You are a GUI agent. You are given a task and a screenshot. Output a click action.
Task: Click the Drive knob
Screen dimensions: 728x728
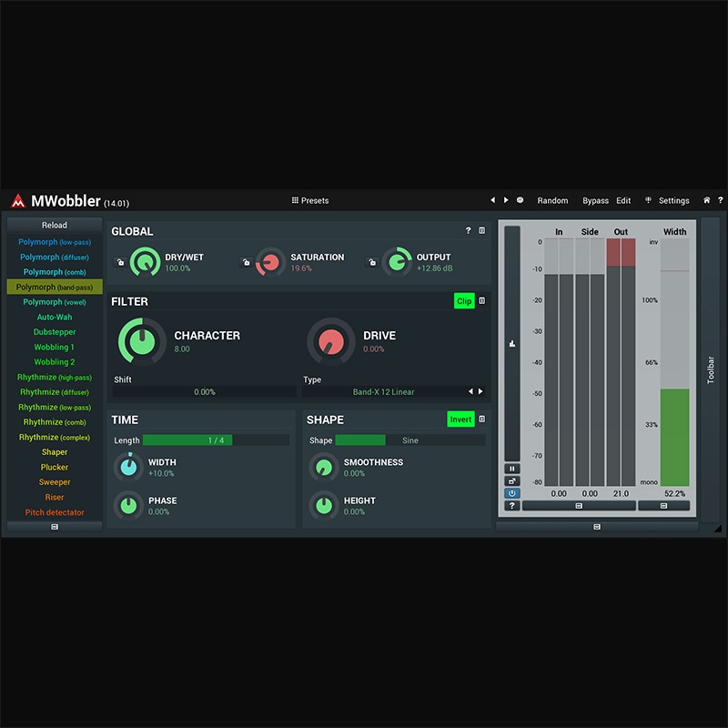pyautogui.click(x=331, y=342)
